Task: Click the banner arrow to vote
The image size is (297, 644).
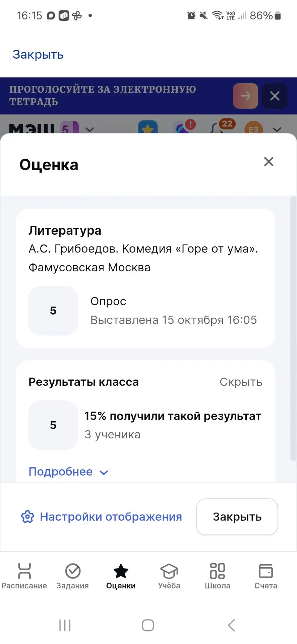Action: 246,96
